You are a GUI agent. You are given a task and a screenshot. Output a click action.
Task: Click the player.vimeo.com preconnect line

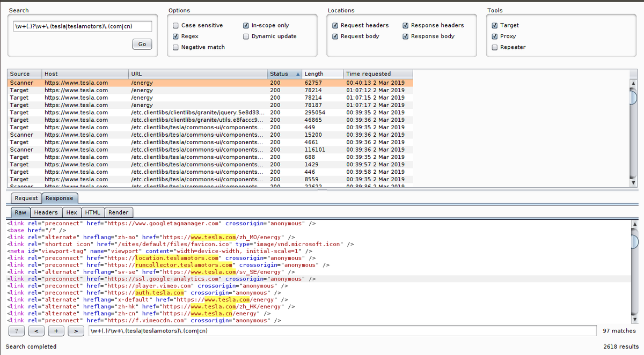(147, 286)
